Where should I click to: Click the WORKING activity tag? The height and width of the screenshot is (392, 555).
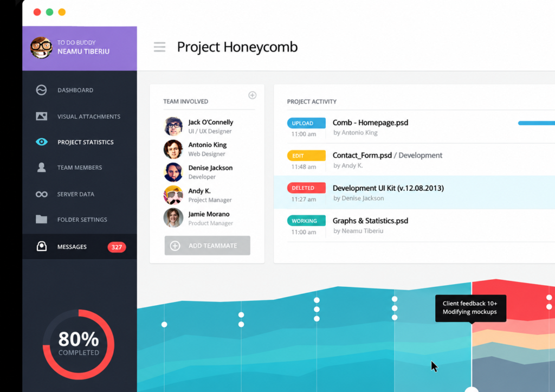pos(306,221)
